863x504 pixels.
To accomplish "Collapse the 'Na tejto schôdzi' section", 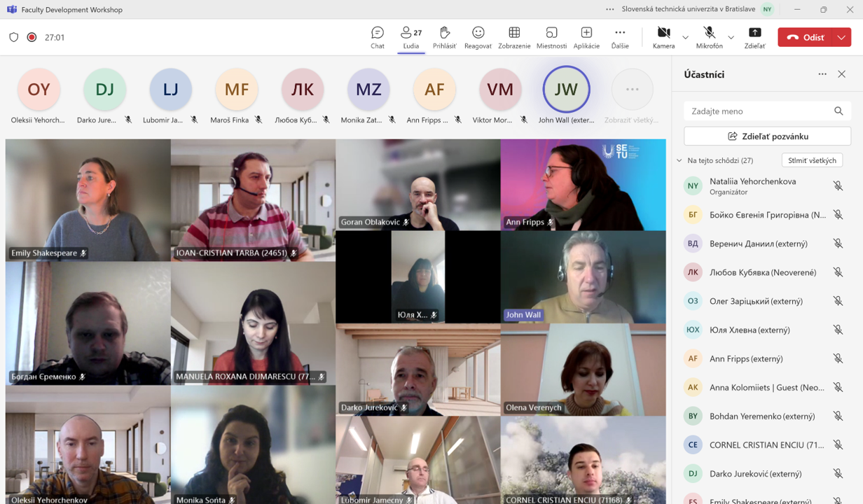I will coord(679,160).
